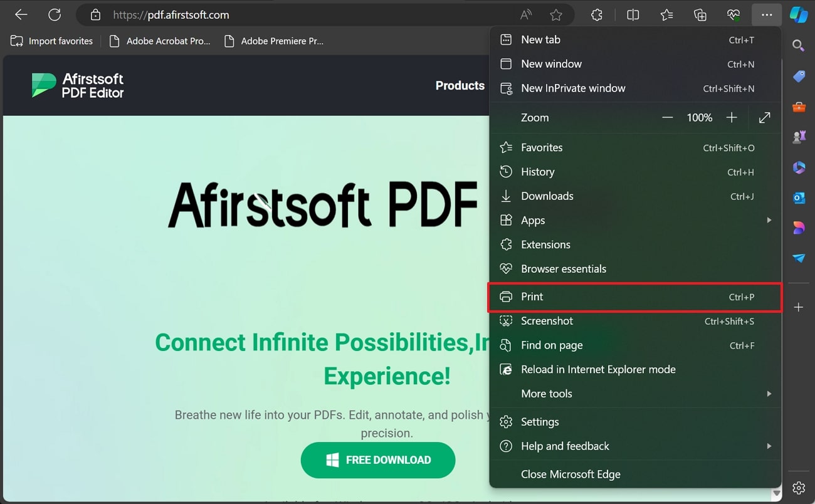Select New window menu item
Image resolution: width=815 pixels, height=504 pixels.
coord(635,64)
